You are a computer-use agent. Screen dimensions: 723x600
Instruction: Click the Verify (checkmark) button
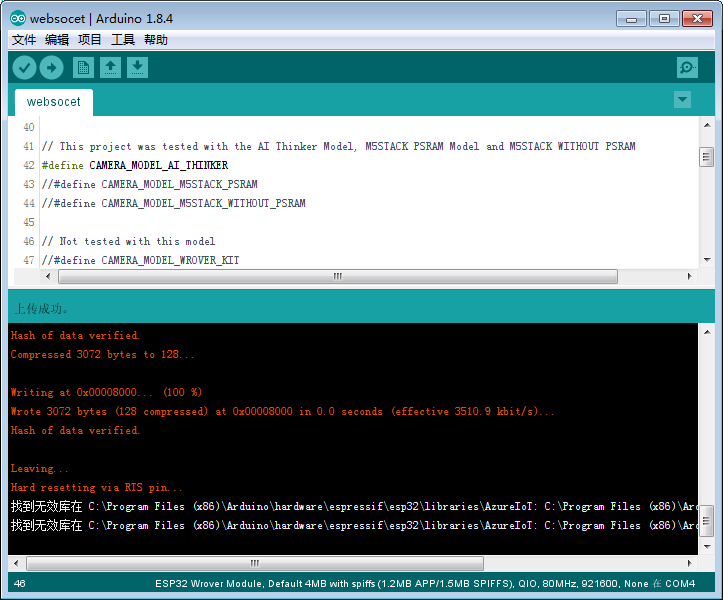tap(24, 68)
